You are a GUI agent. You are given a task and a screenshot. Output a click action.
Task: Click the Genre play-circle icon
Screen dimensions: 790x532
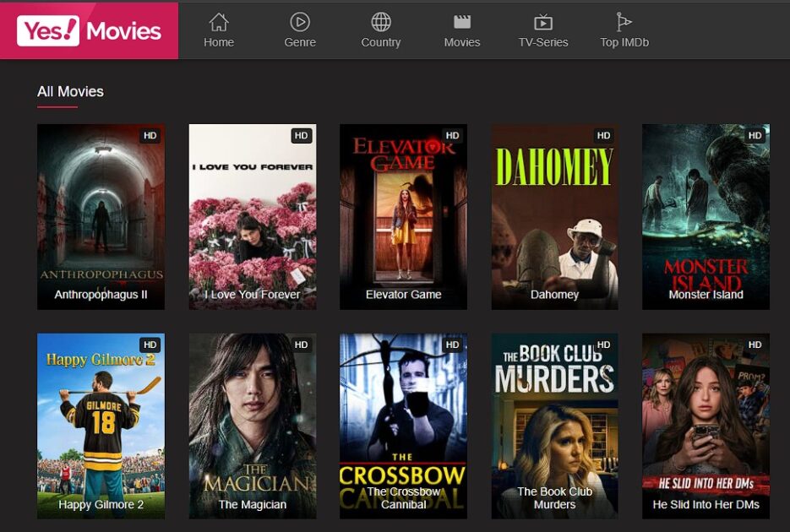[x=300, y=22]
